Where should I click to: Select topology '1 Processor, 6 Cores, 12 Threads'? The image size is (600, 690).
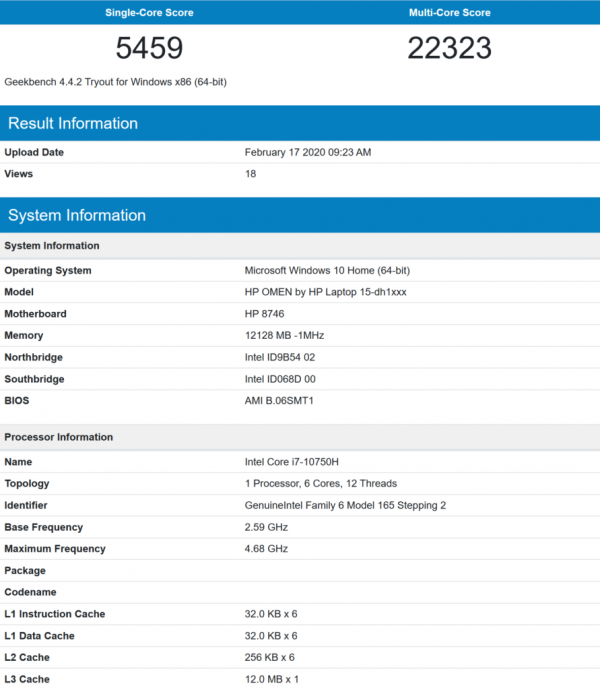(320, 484)
